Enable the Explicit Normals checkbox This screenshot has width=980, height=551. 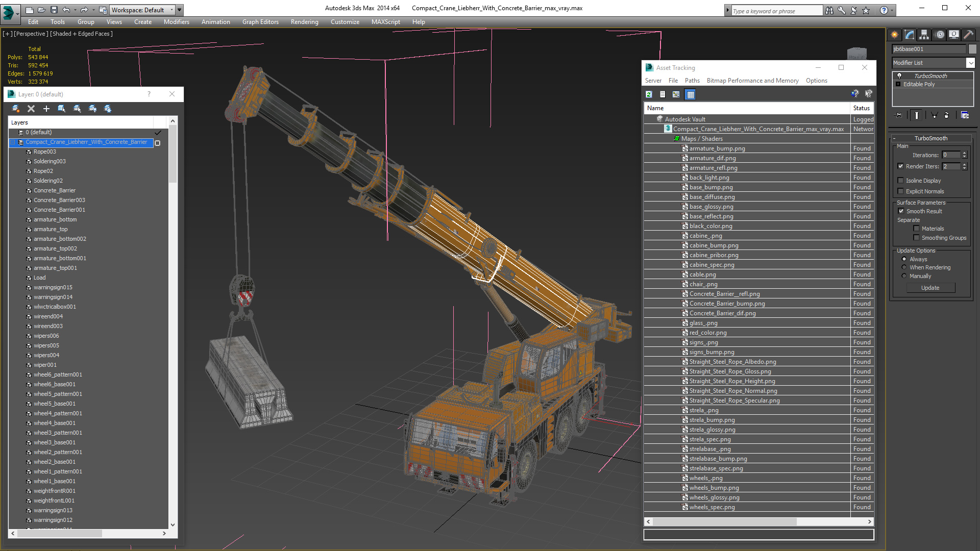click(901, 191)
